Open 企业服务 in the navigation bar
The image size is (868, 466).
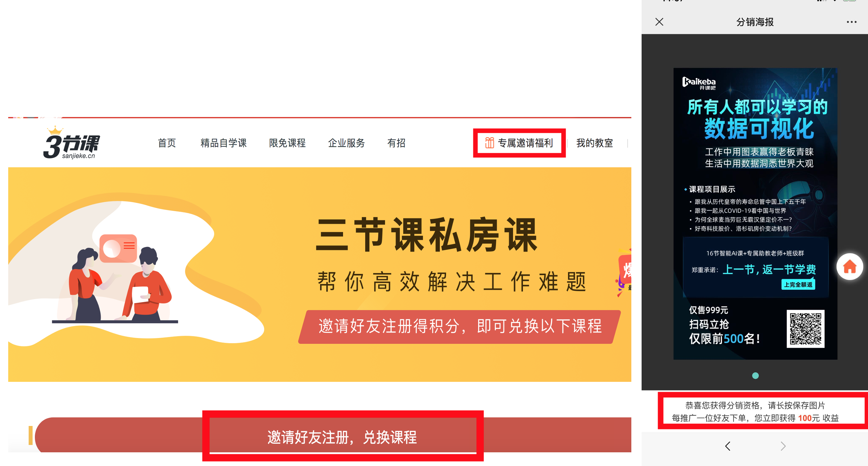tap(346, 143)
